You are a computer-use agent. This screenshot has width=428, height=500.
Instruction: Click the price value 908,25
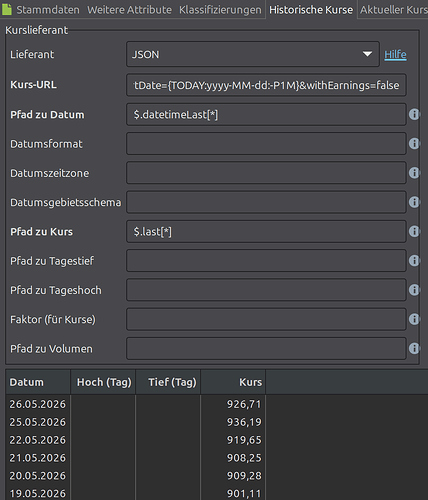tap(244, 458)
